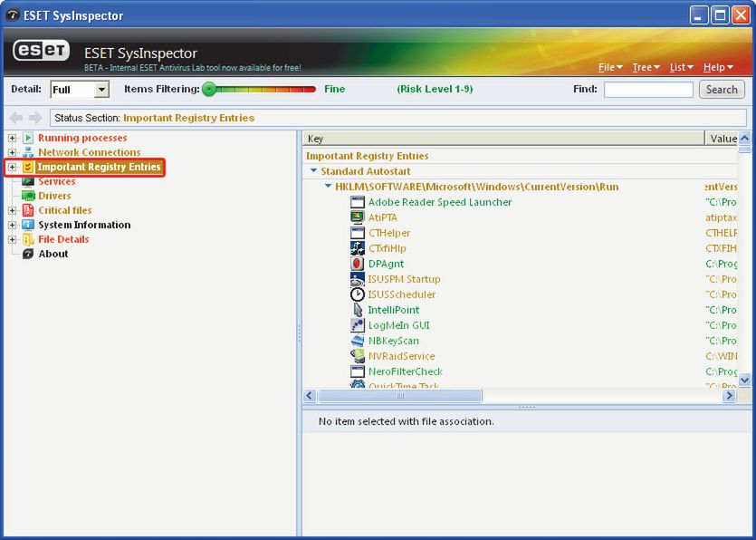756x540 pixels.
Task: Click the Key column header
Action: (503, 139)
